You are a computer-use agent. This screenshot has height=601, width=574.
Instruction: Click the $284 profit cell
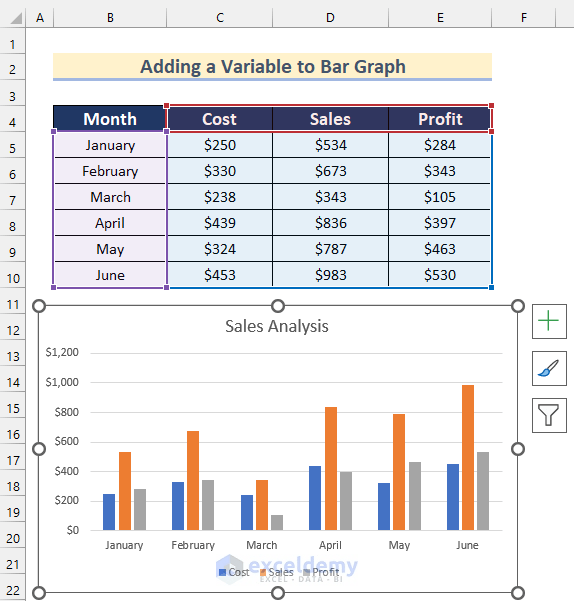point(440,145)
